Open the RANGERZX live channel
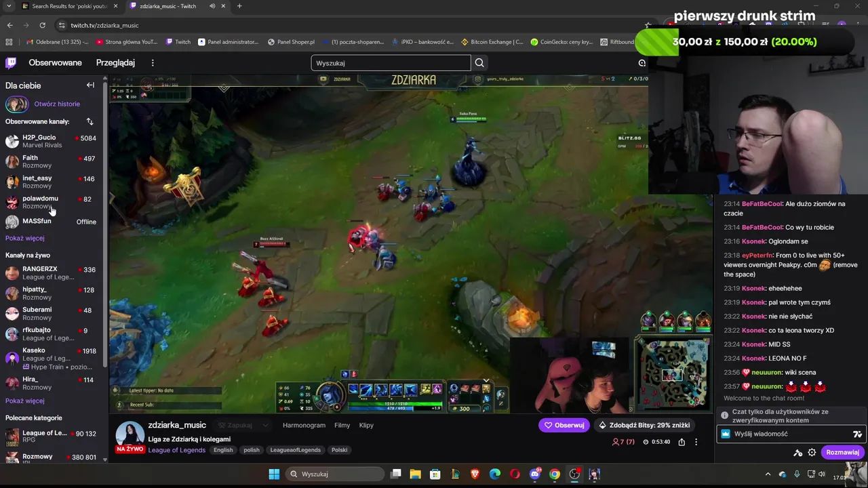868x488 pixels. point(52,272)
